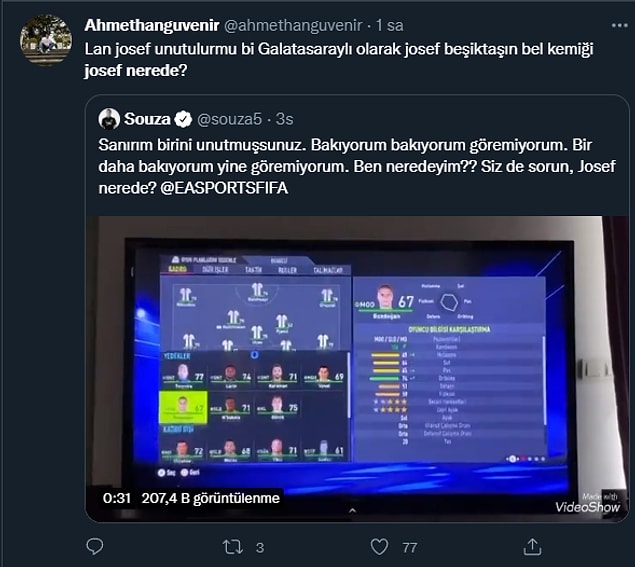The height and width of the screenshot is (567, 635).
Task: Open the reply comment icon
Action: (95, 547)
